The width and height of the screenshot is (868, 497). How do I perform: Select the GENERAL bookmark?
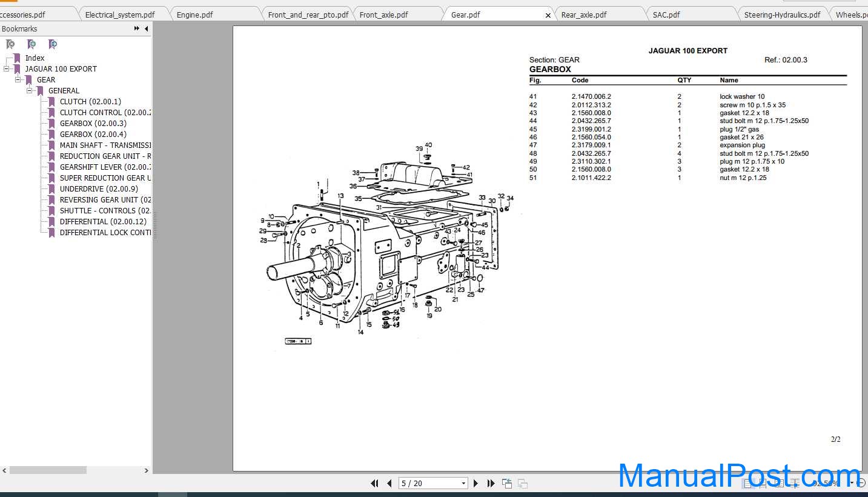point(64,91)
